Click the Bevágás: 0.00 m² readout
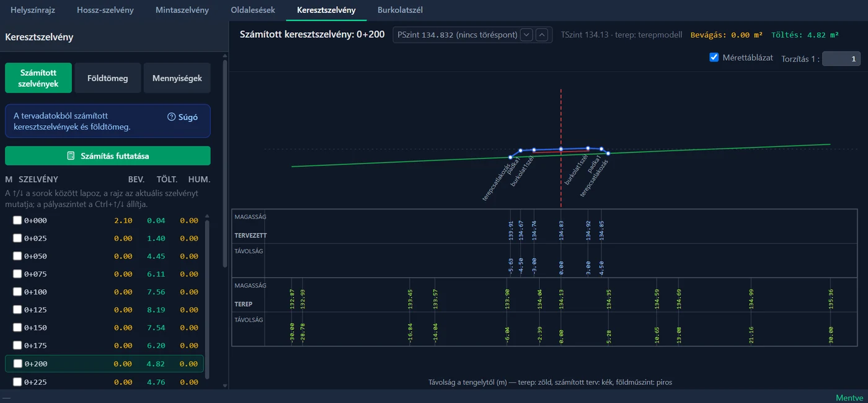The image size is (868, 403). 727,35
